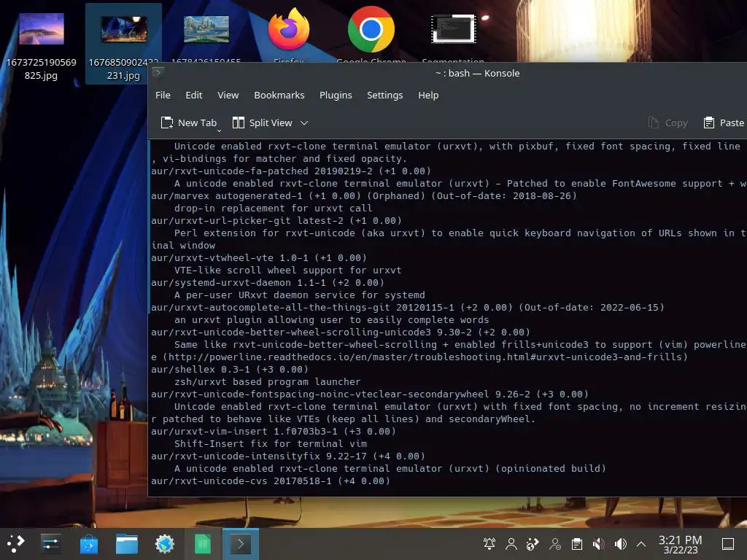Click the user-with-badge tray icon
Screen dimensions: 747x560
[555, 544]
